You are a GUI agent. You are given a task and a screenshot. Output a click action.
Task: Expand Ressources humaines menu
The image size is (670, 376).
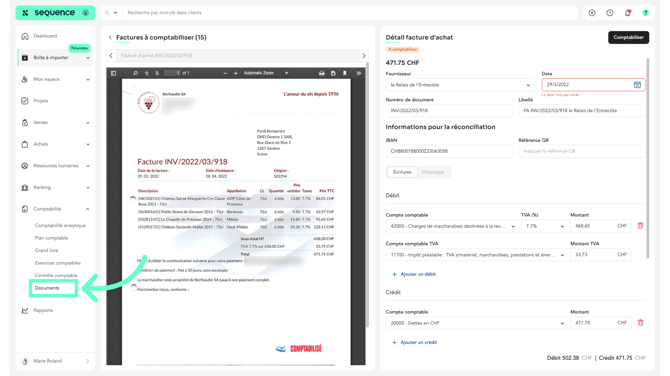coord(88,166)
